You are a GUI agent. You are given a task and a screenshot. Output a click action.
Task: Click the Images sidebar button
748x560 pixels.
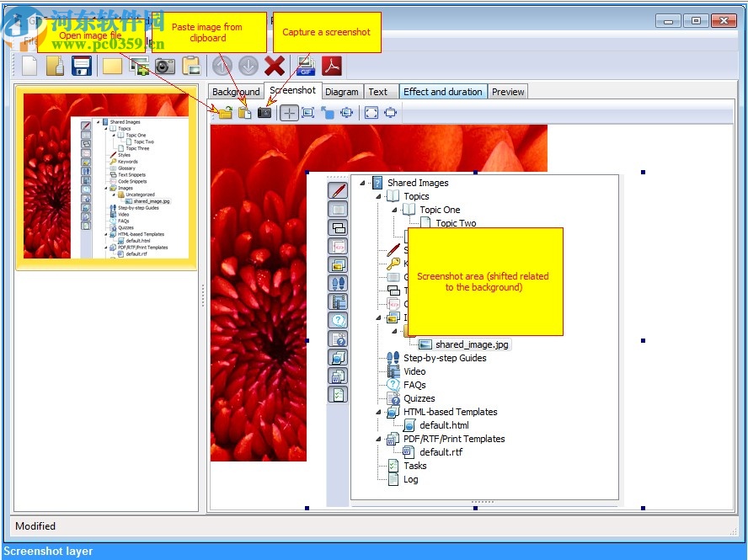[x=338, y=264]
